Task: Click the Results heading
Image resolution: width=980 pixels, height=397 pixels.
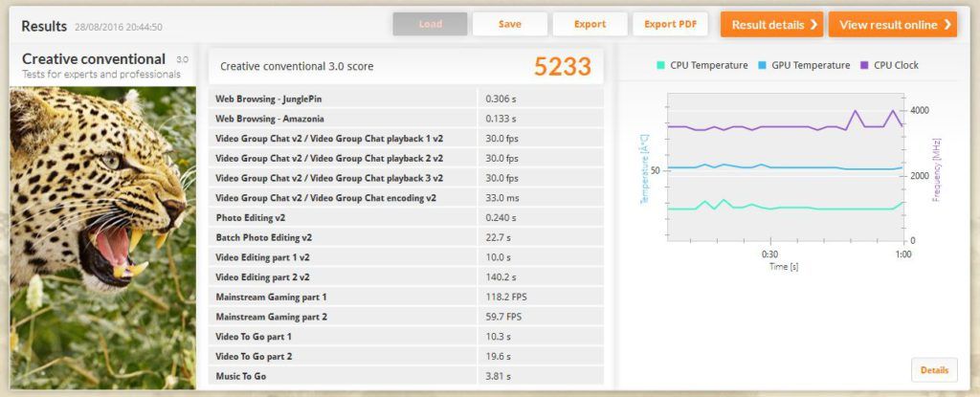Action: [44, 26]
